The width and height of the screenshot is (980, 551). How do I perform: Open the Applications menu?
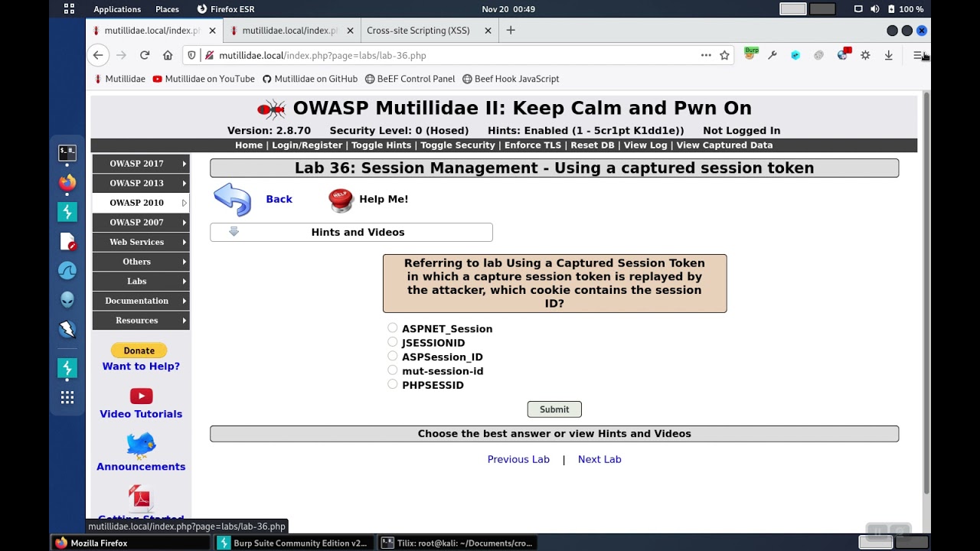[117, 9]
